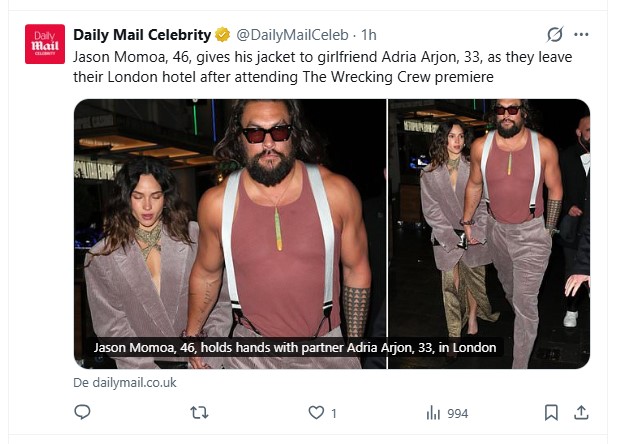Like the post with the heart icon
The height and width of the screenshot is (444, 620).
316,412
